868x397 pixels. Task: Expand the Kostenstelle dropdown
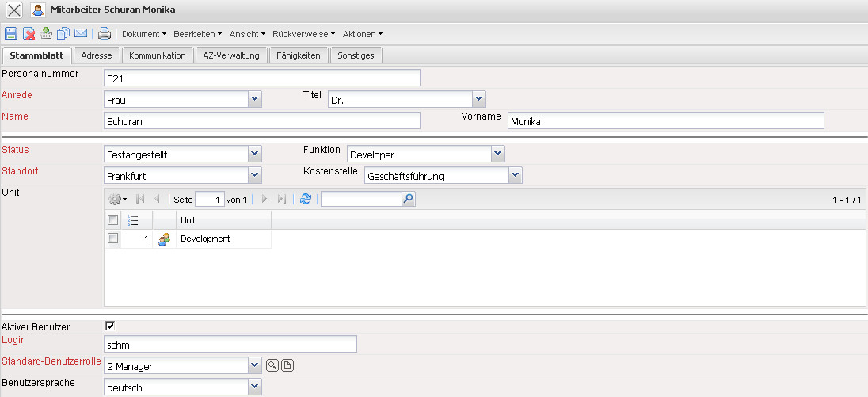(x=515, y=175)
